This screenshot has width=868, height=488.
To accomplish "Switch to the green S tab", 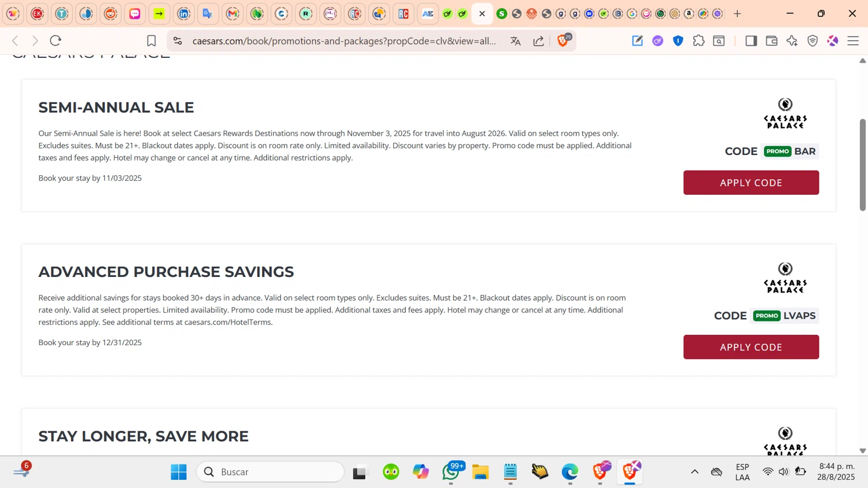I will (x=502, y=13).
